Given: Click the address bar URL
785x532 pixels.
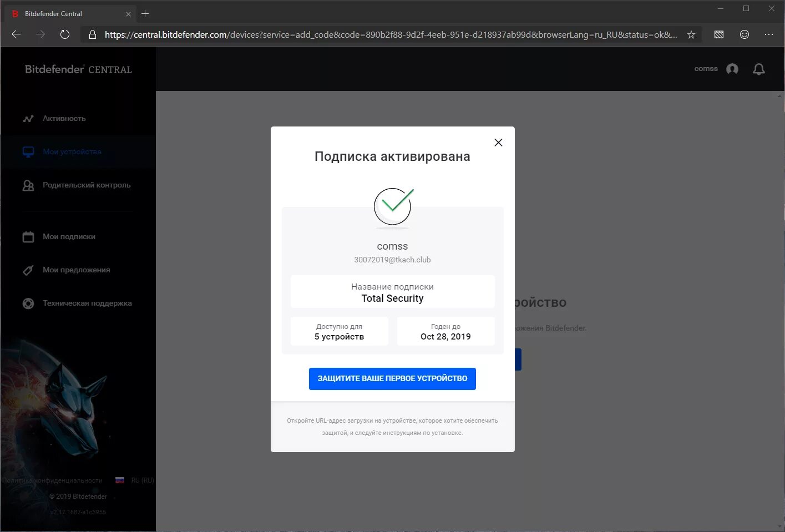Looking at the screenshot, I should tap(391, 34).
